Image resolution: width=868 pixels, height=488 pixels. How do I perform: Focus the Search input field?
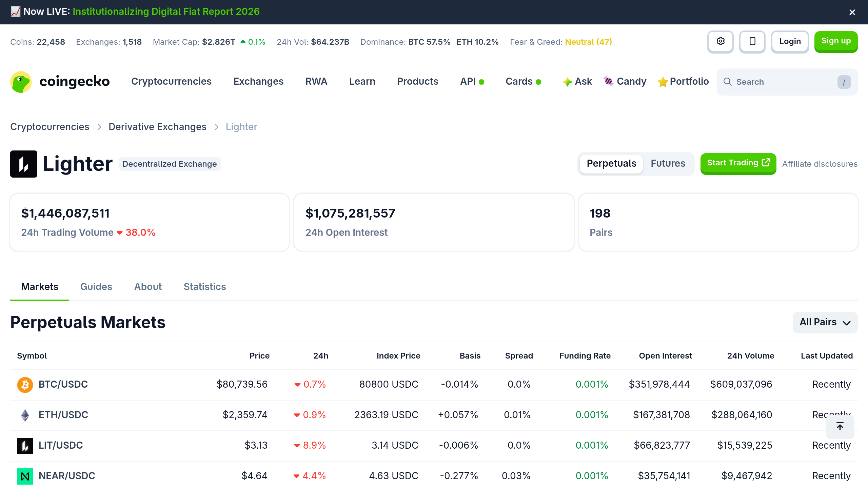787,82
